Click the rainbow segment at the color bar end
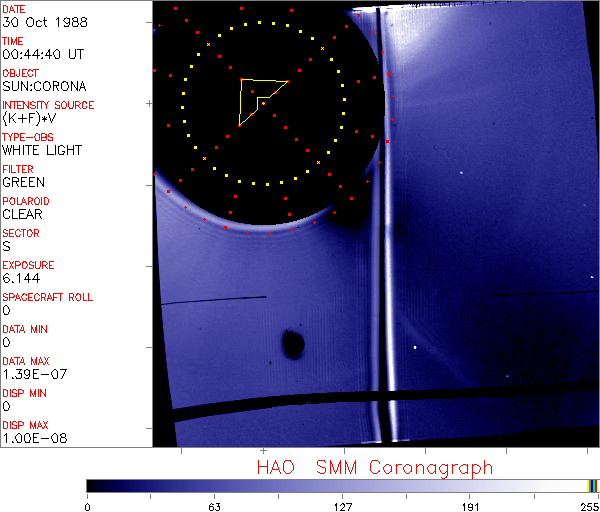This screenshot has height=512, width=600. click(593, 485)
